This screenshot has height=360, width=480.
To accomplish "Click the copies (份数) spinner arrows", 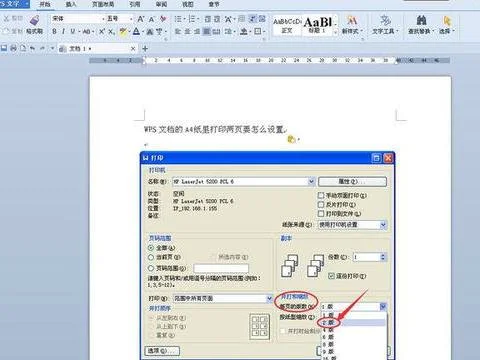I will (x=383, y=257).
